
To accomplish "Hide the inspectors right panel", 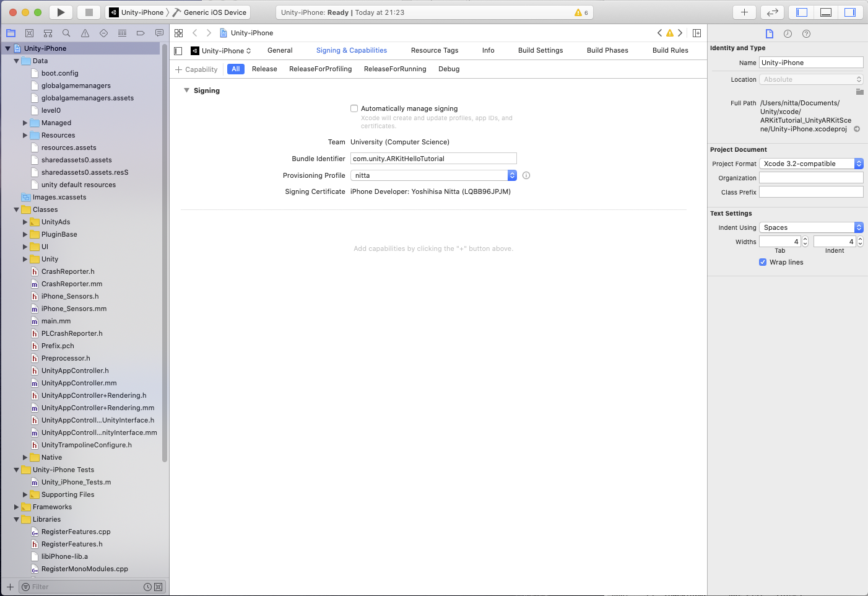I will (849, 12).
